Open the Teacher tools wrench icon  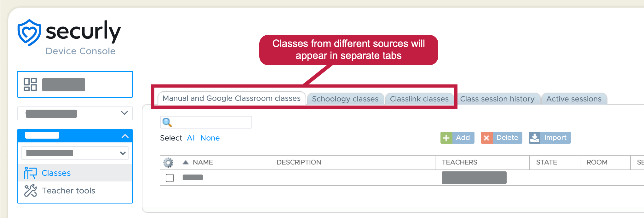[x=30, y=191]
